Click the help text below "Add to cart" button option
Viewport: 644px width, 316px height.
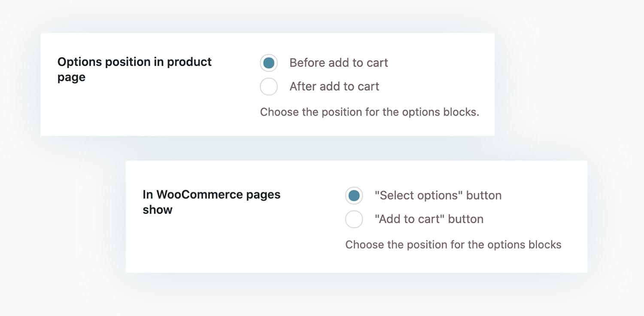click(453, 245)
